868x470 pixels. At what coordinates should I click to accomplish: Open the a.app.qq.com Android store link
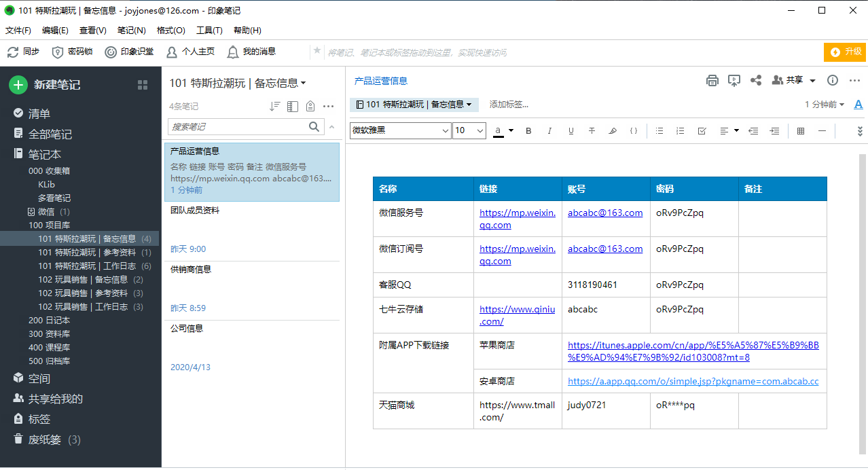693,382
